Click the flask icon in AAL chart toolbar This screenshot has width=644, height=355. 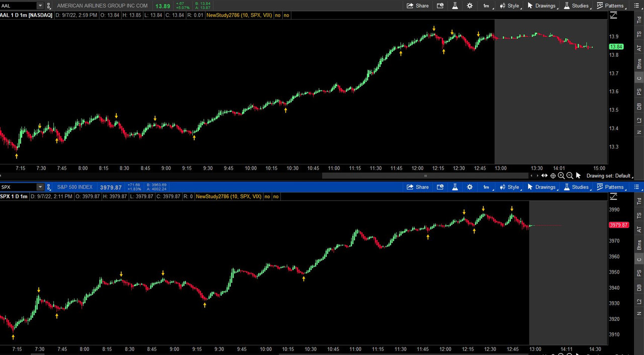[455, 6]
